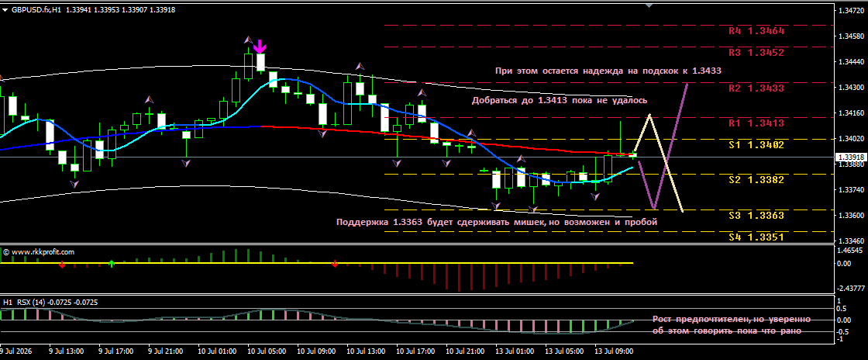Click the '9 Jul 13:00' time label

(67, 351)
